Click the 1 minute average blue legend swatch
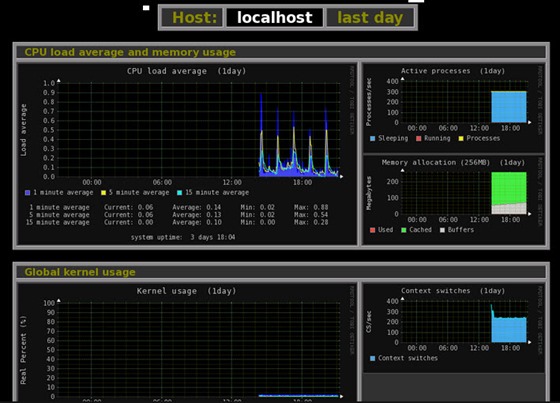 [28, 193]
